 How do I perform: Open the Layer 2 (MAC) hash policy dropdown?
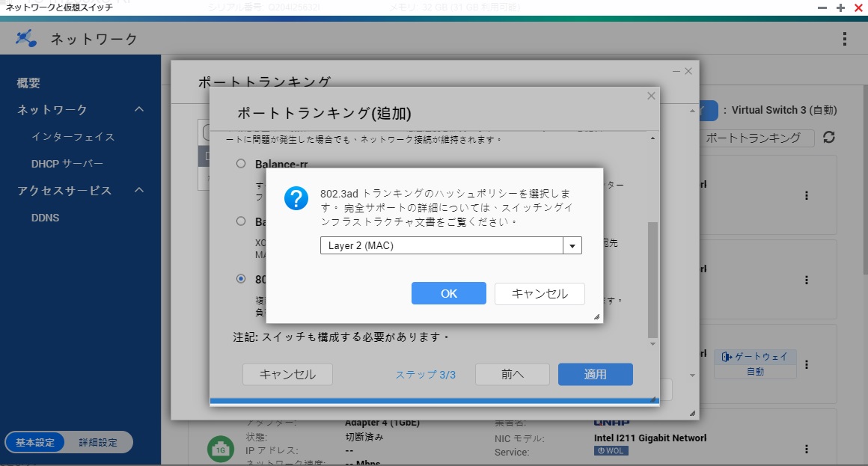point(572,245)
